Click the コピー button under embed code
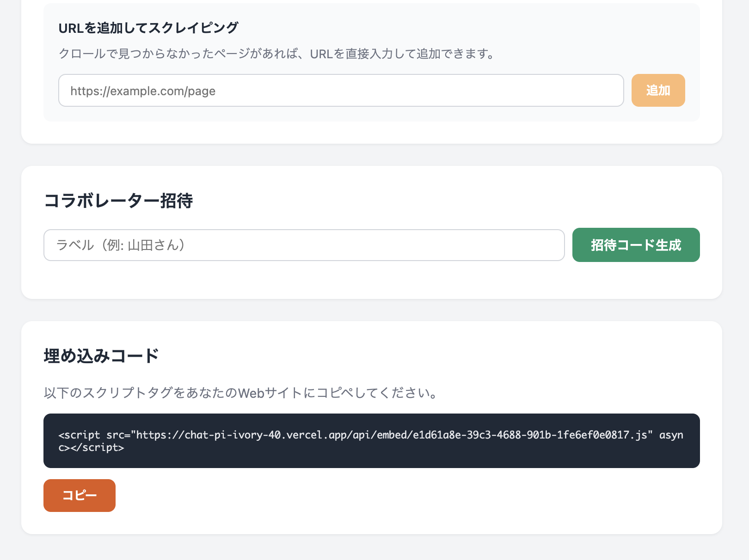749x560 pixels. click(x=80, y=495)
